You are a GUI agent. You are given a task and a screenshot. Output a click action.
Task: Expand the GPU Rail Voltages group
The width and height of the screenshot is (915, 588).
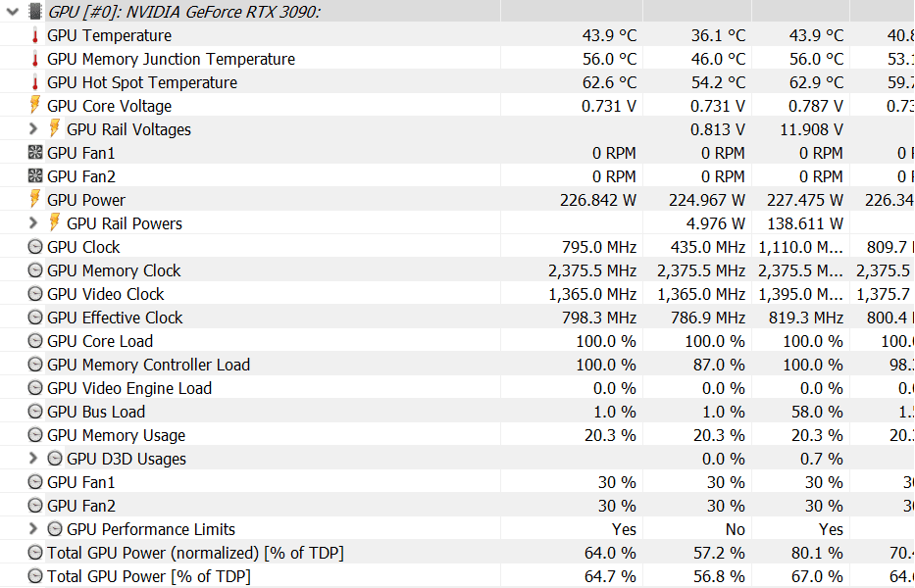(x=33, y=129)
